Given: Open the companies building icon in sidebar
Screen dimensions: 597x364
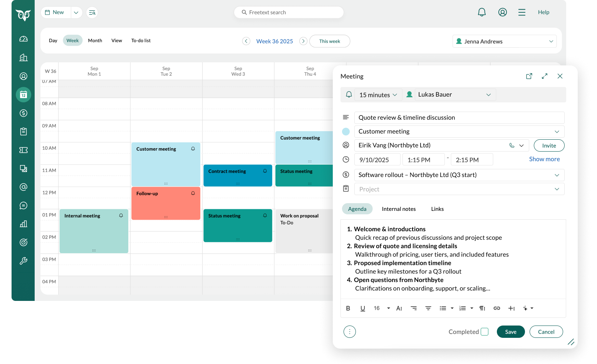Looking at the screenshot, I should (x=23, y=58).
